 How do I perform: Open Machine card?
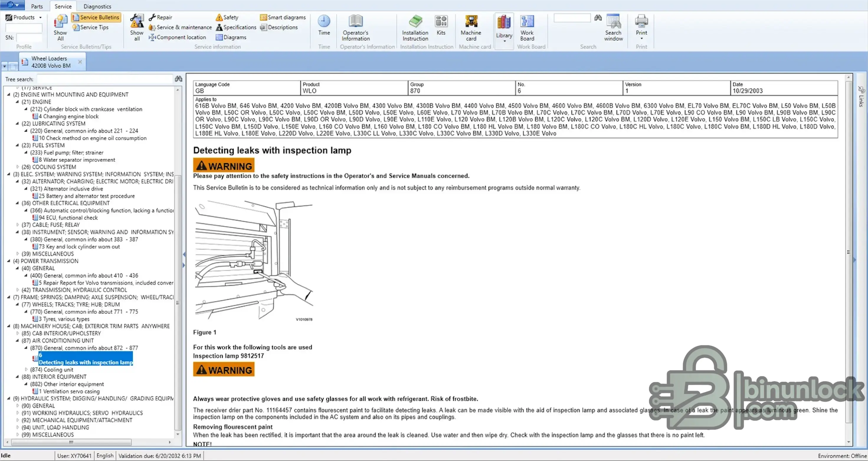[x=471, y=28]
